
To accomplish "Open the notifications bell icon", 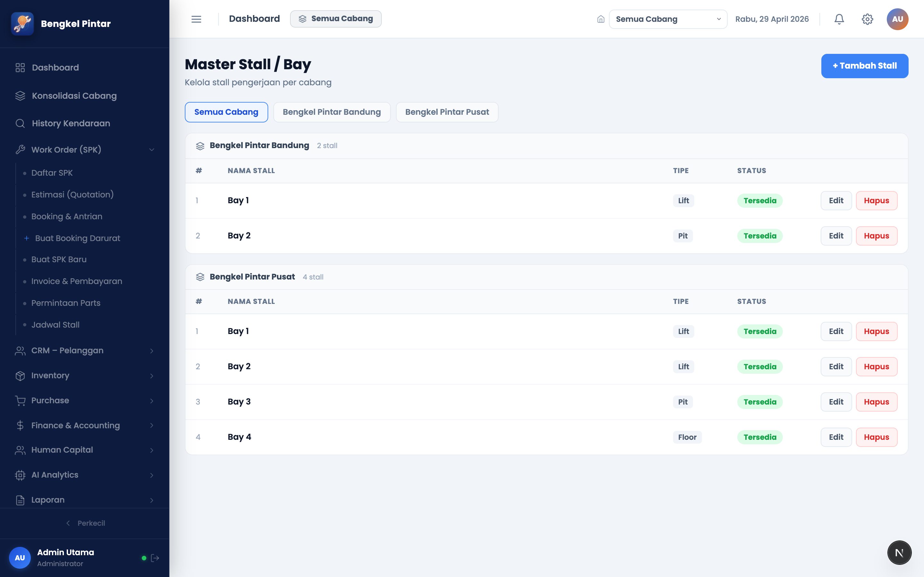I will click(x=839, y=19).
